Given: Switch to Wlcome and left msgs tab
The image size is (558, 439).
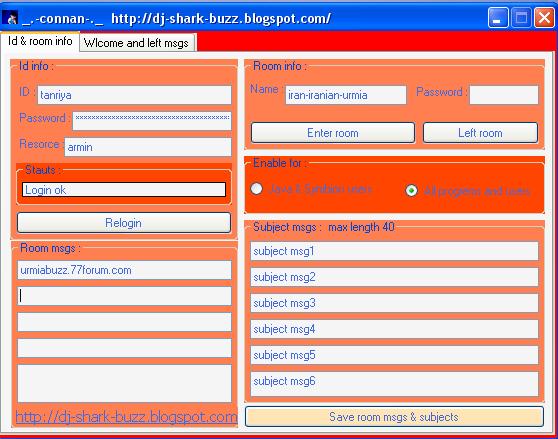Looking at the screenshot, I should 137,43.
